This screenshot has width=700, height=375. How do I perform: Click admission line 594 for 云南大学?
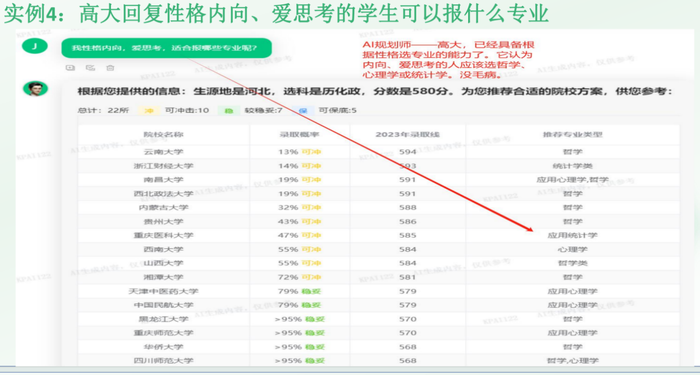pos(408,152)
